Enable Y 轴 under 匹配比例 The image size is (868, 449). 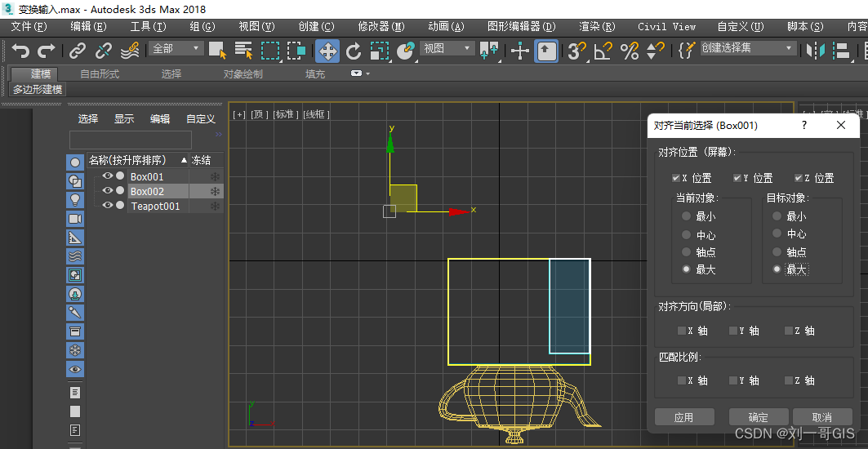[x=733, y=380]
